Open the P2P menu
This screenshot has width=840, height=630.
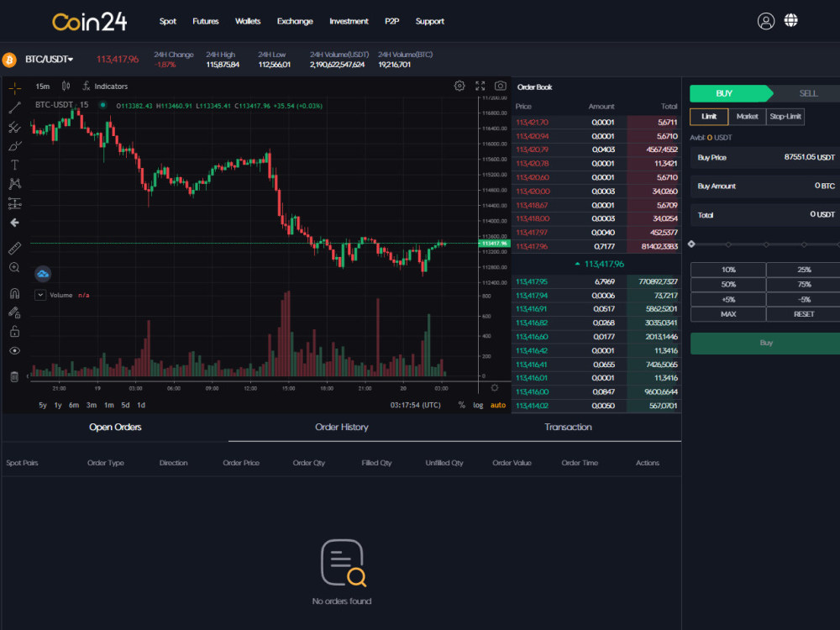(x=391, y=22)
